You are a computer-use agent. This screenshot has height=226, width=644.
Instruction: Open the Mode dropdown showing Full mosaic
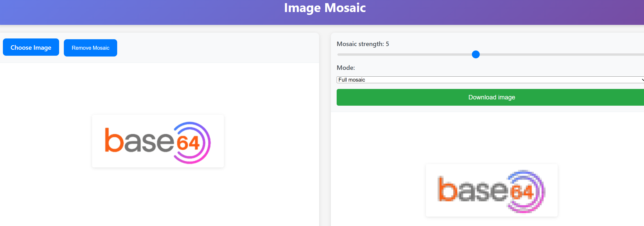click(x=489, y=80)
